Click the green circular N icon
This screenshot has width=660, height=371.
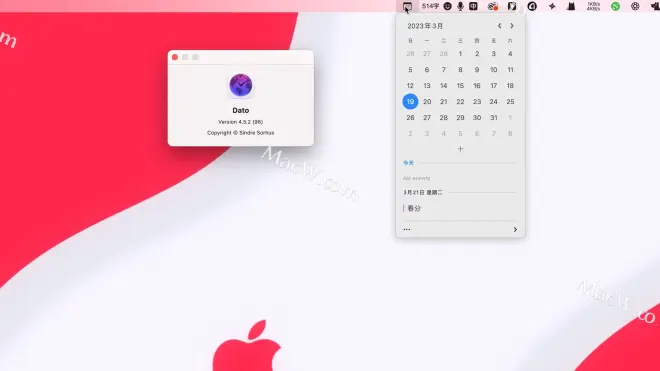pos(615,6)
